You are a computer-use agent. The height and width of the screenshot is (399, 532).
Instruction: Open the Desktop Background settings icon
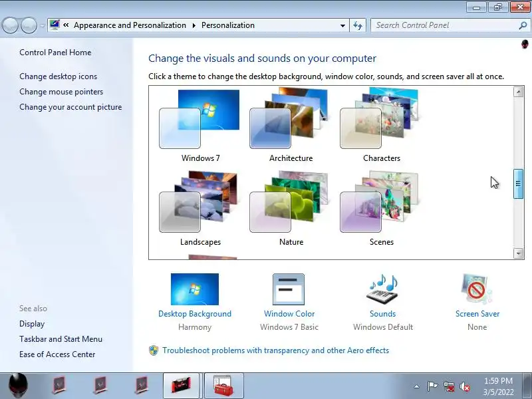[x=195, y=289]
